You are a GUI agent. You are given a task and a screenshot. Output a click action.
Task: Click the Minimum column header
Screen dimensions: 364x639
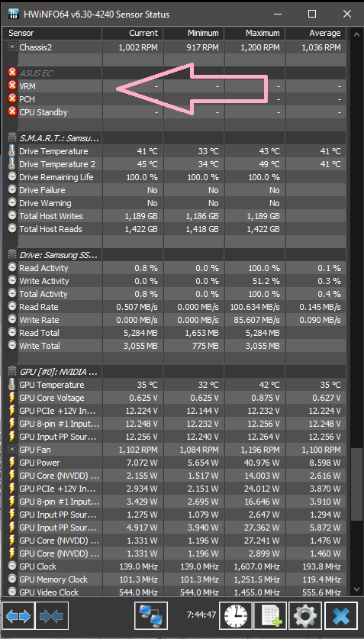[194, 33]
